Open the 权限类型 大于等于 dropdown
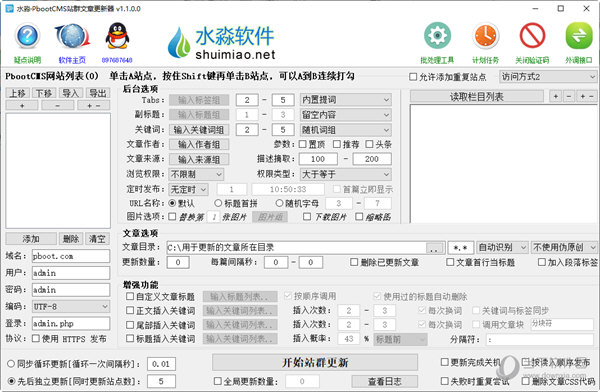 pos(346,174)
